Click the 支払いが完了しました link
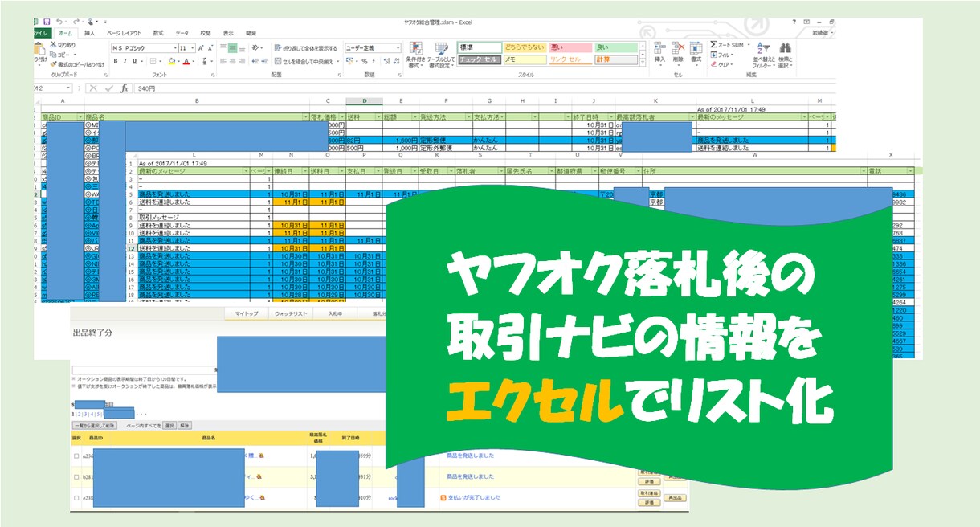 click(474, 498)
